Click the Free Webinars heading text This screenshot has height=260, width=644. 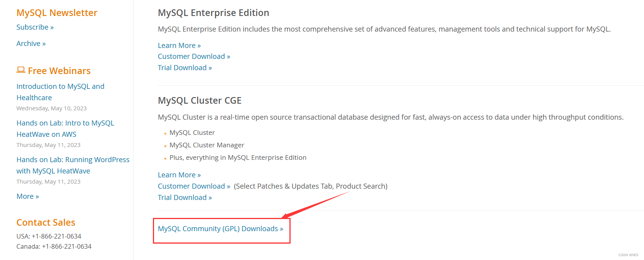(59, 71)
